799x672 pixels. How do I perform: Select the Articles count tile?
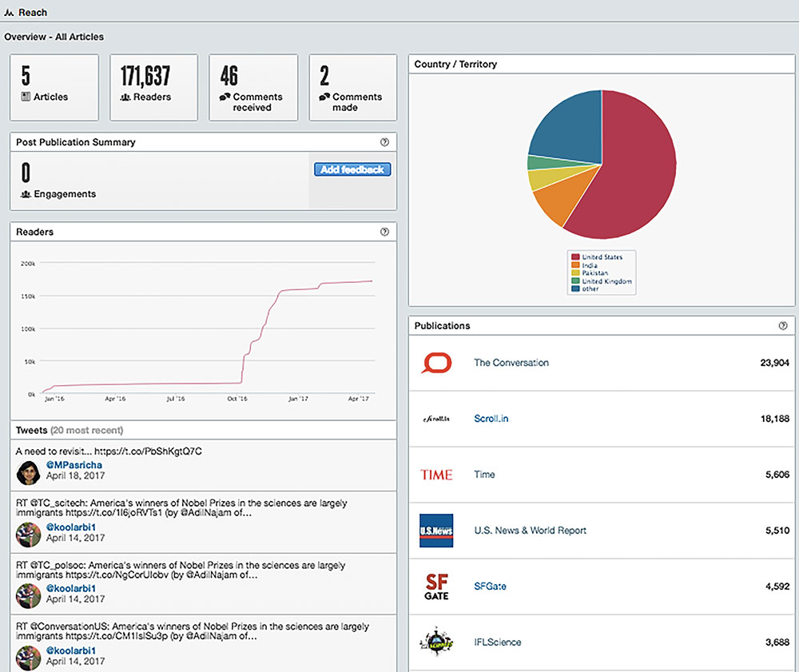pyautogui.click(x=54, y=87)
